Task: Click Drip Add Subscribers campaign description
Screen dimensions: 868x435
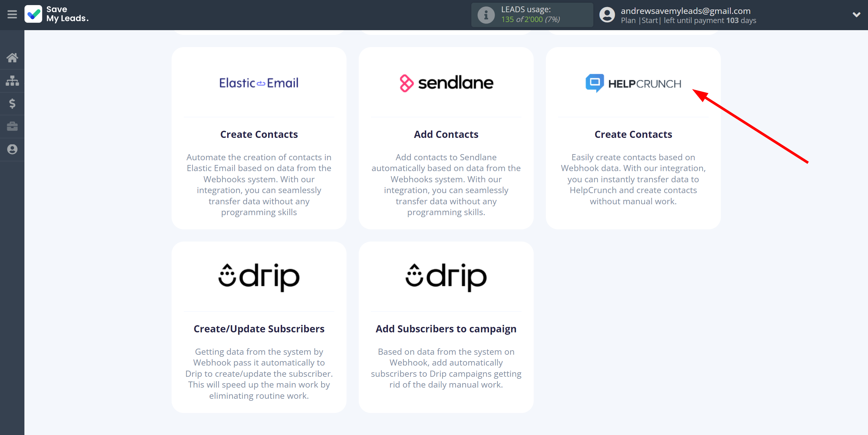Action: point(446,368)
